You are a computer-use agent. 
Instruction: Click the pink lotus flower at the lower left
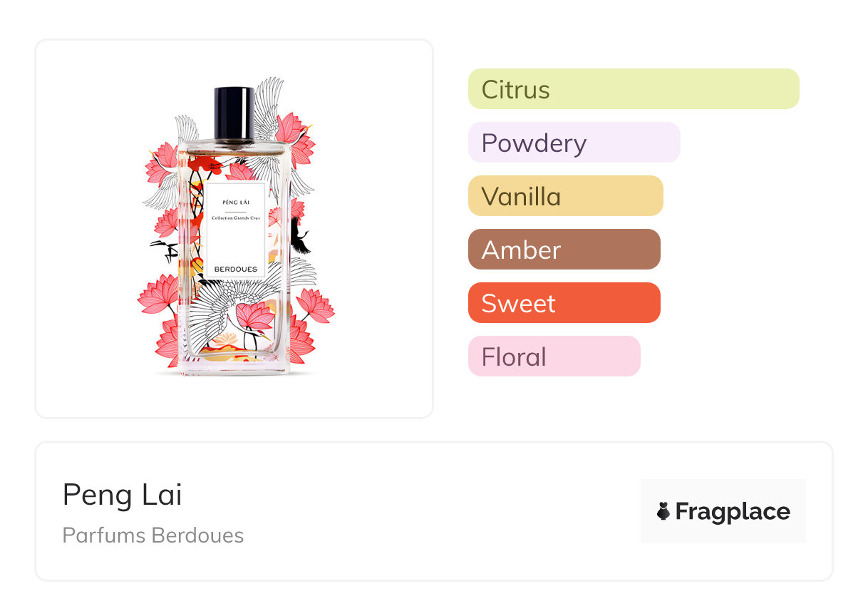(x=157, y=294)
